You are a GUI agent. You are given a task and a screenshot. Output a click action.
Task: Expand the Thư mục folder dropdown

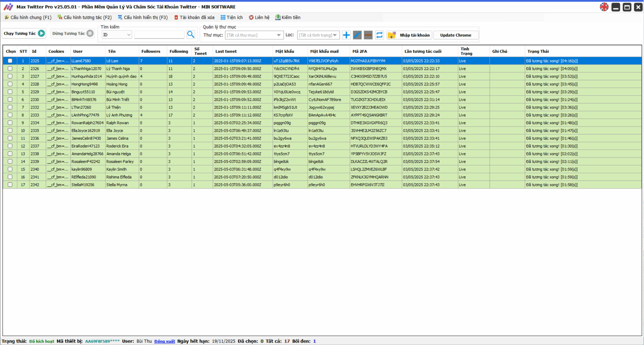pyautogui.click(x=254, y=35)
